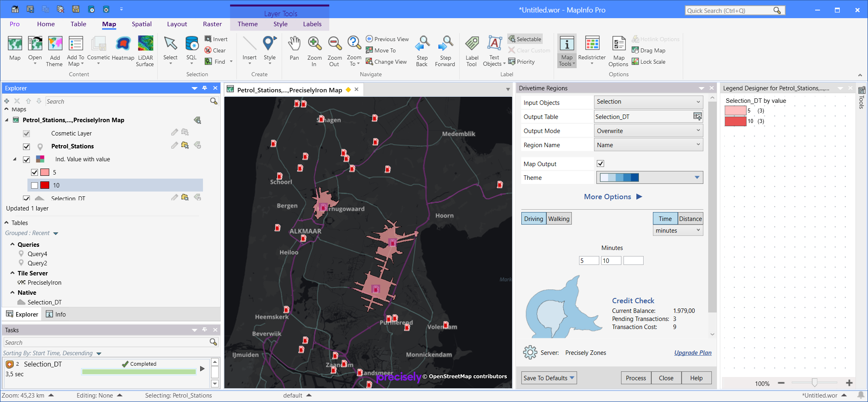
Task: Click the legend swatch for value 10
Action: (x=735, y=121)
